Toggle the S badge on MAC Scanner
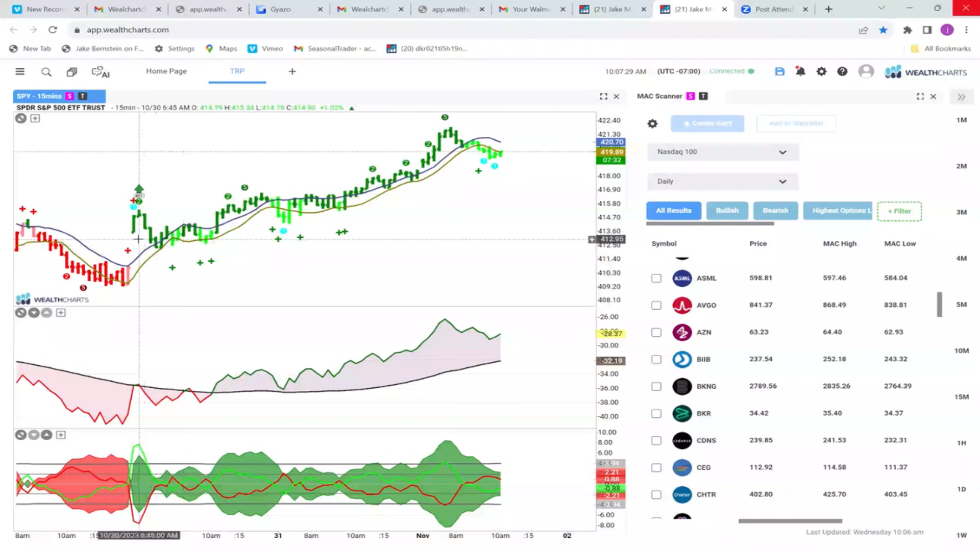This screenshot has height=551, width=980. point(691,96)
